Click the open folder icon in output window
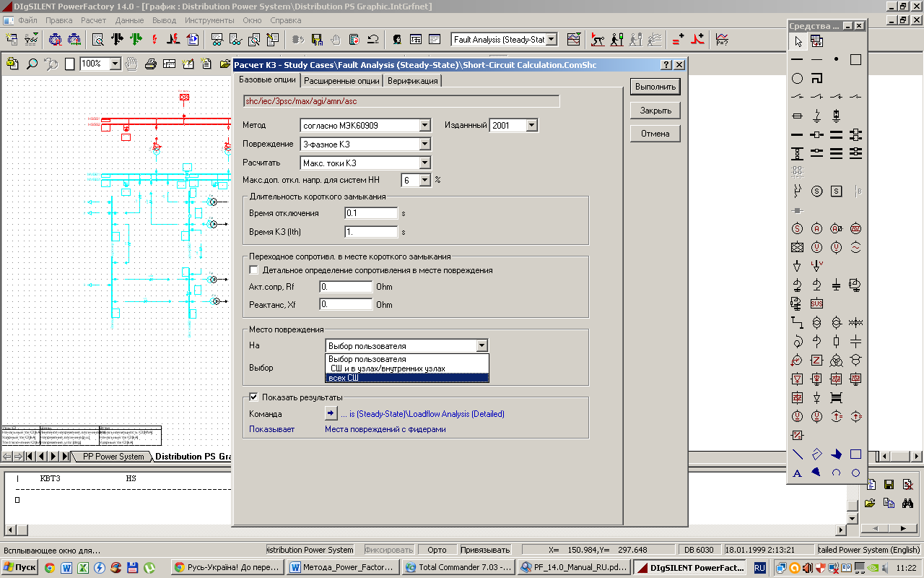Viewport: 924px width, 578px height. tap(871, 503)
